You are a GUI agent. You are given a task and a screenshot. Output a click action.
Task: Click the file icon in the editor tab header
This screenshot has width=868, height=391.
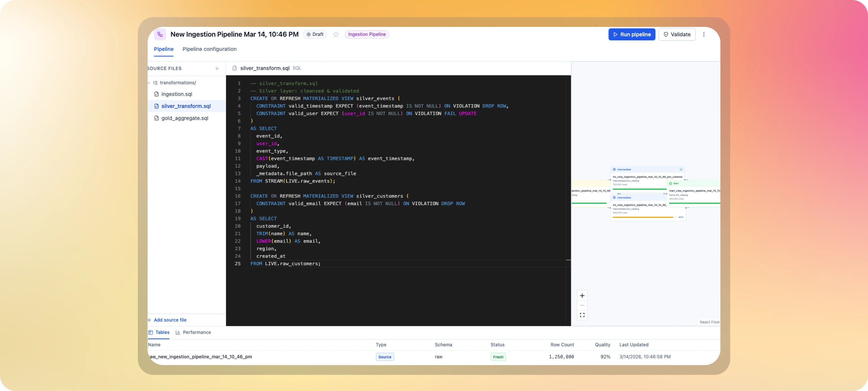point(235,68)
